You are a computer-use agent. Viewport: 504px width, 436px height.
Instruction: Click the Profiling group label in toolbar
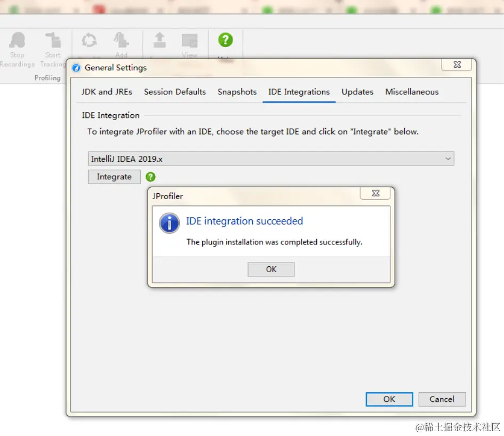[x=47, y=78]
